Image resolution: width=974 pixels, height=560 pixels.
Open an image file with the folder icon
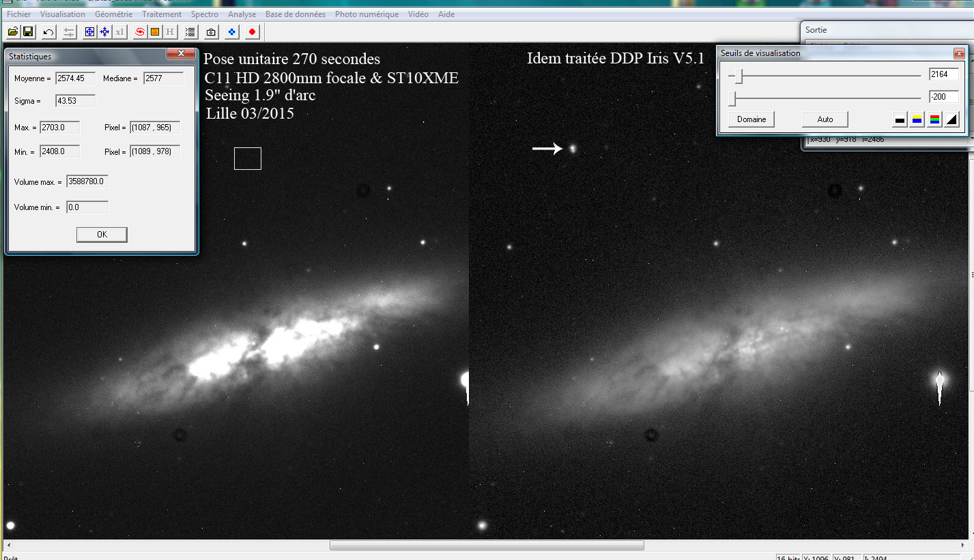[12, 31]
